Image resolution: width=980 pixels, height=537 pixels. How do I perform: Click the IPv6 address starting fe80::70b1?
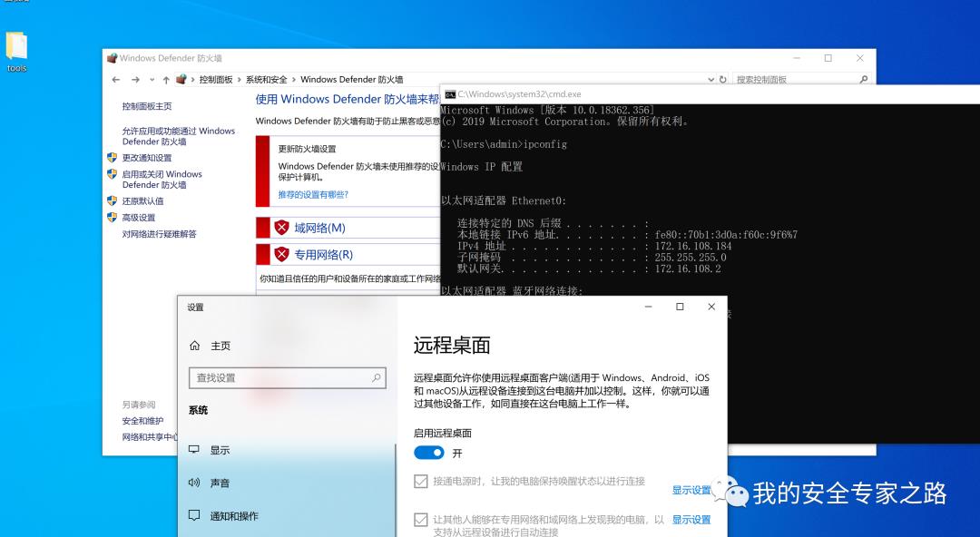(x=726, y=235)
